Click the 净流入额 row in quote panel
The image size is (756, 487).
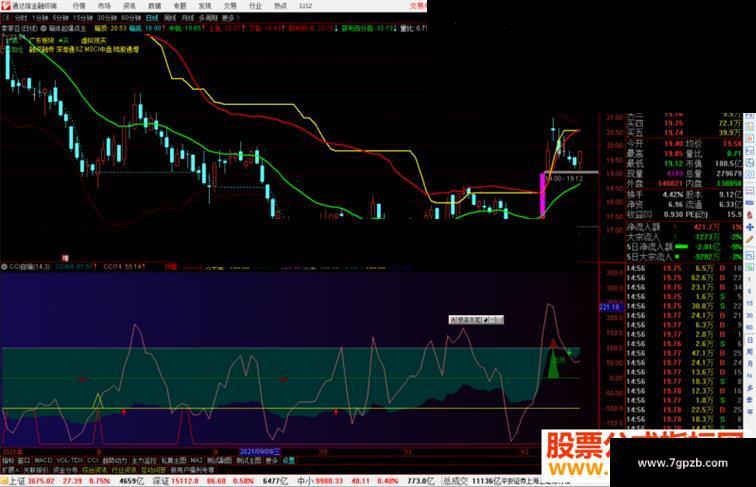(685, 227)
